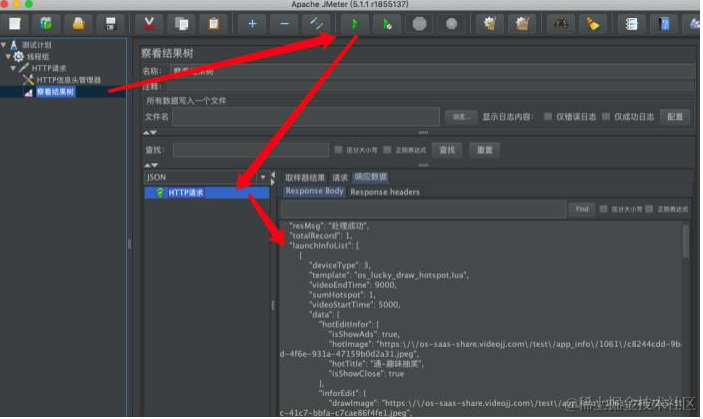This screenshot has height=419, width=703.
Task: Collapse the 测试计划 tree node arrow
Action: [4, 45]
